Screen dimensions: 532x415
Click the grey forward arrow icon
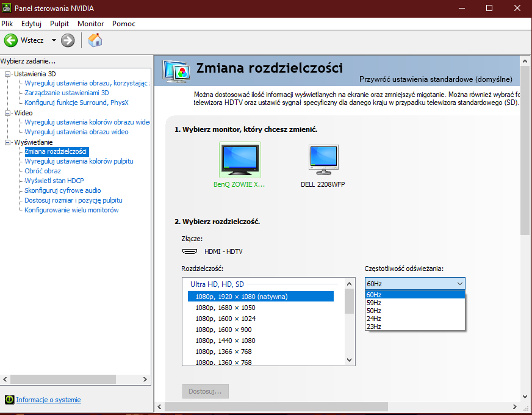(x=68, y=40)
